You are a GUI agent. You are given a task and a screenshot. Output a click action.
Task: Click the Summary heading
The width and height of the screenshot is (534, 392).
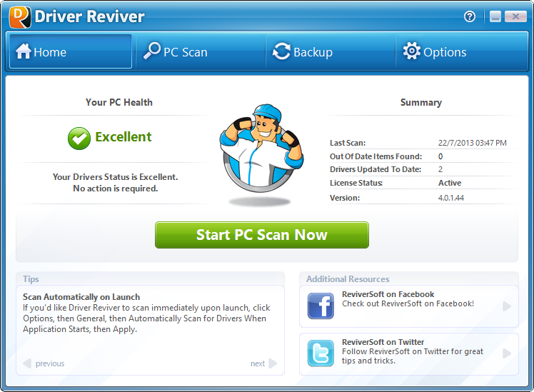pos(421,103)
